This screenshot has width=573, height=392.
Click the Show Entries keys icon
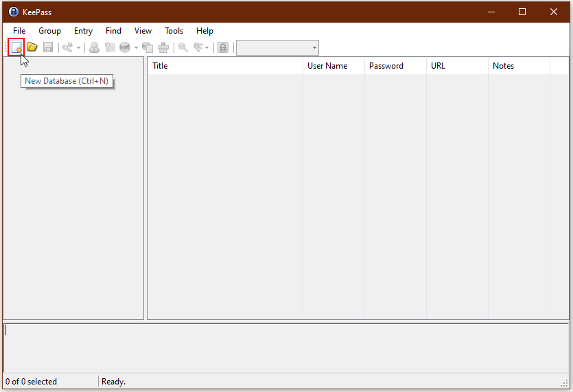198,47
